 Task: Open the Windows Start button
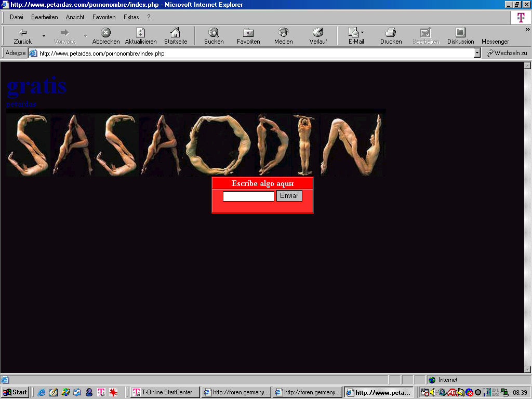click(x=15, y=392)
